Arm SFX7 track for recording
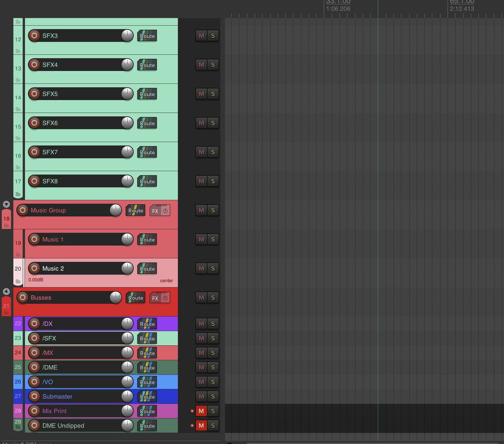The width and height of the screenshot is (504, 444). click(34, 152)
